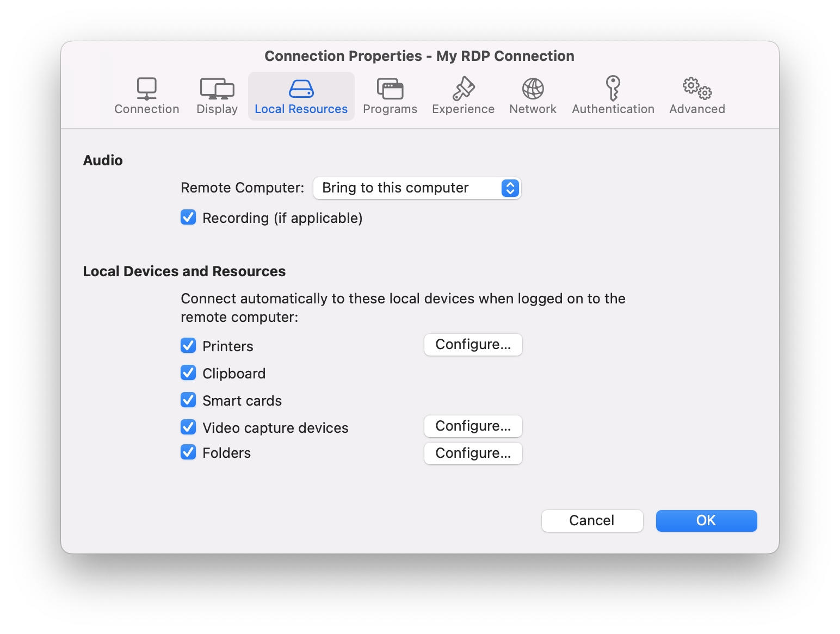Open the Advanced gears icon
Image resolution: width=840 pixels, height=634 pixels.
coord(697,88)
